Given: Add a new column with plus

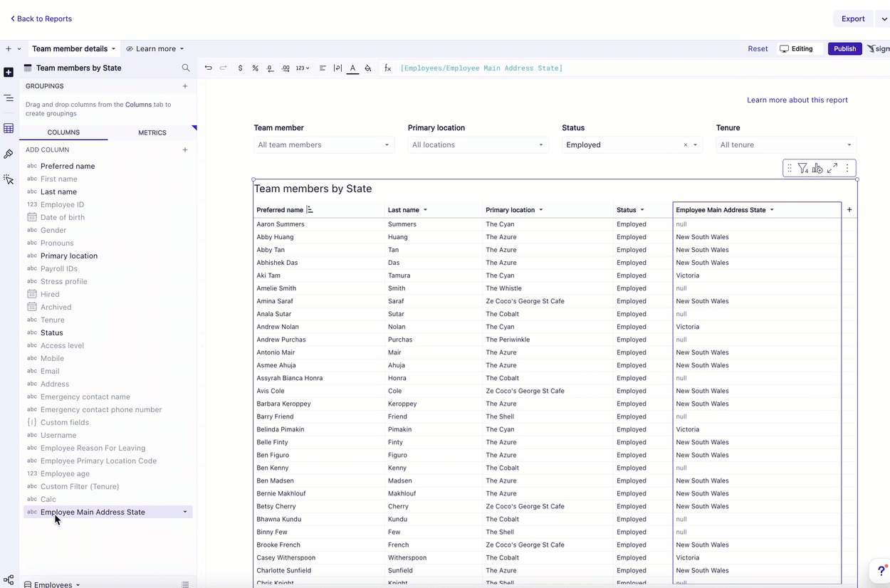Looking at the screenshot, I should (185, 150).
